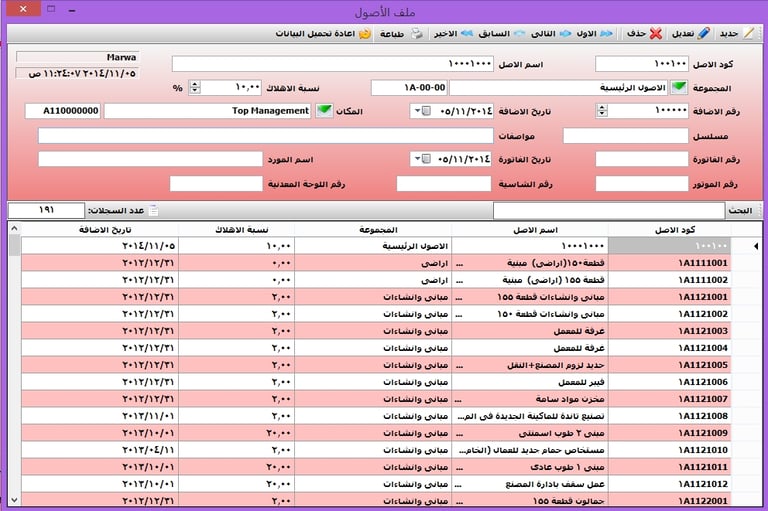Viewport: 768px width, 511px height.
Task: Click the table scrollbar down arrow
Action: [14, 500]
